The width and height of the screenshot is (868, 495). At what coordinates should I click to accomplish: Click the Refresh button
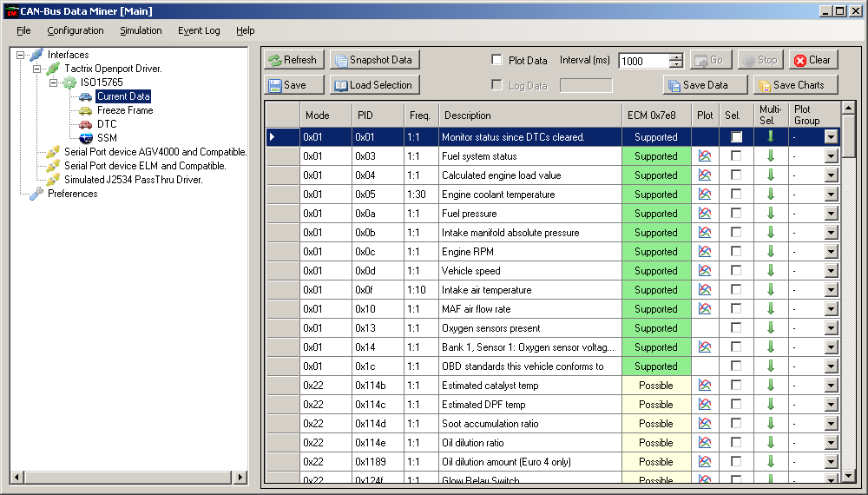pos(294,60)
